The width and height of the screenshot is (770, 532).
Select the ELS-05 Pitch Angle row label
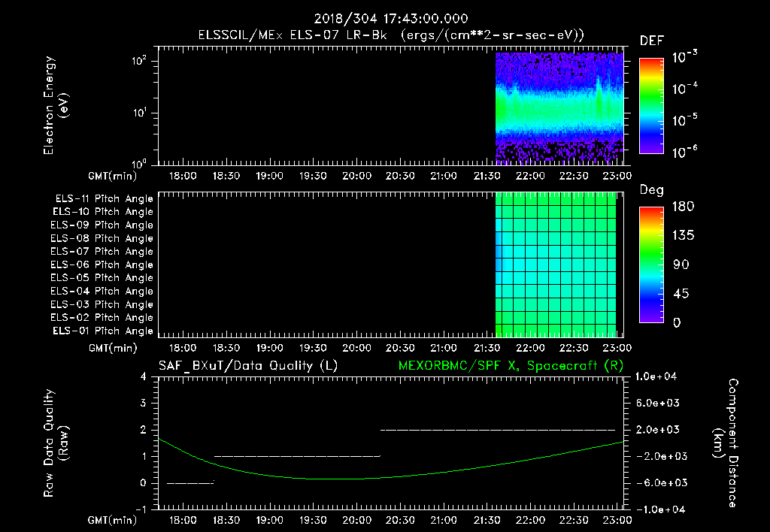point(102,278)
